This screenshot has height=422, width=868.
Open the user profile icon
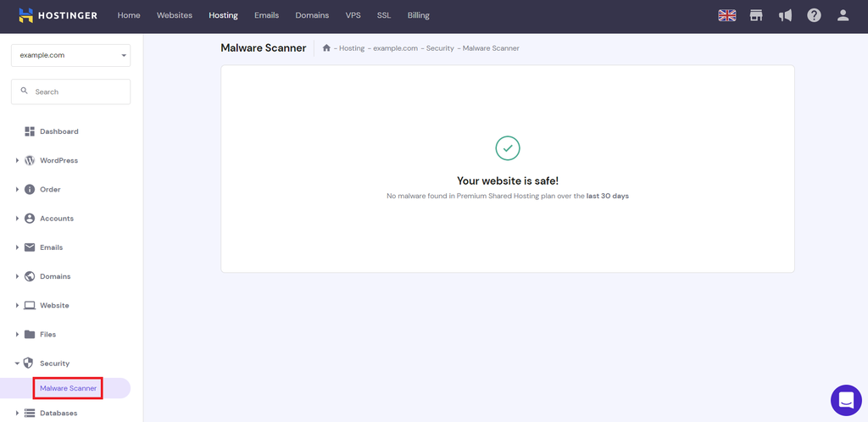point(843,15)
